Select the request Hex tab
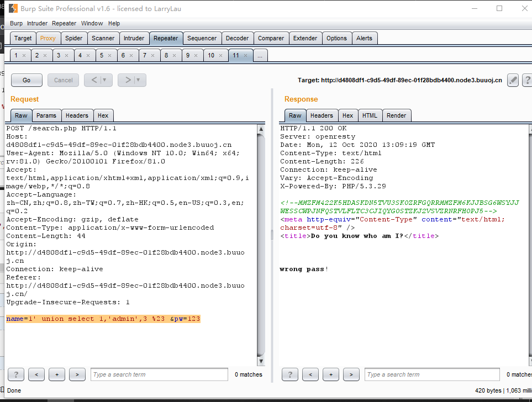The width and height of the screenshot is (532, 402). 103,115
